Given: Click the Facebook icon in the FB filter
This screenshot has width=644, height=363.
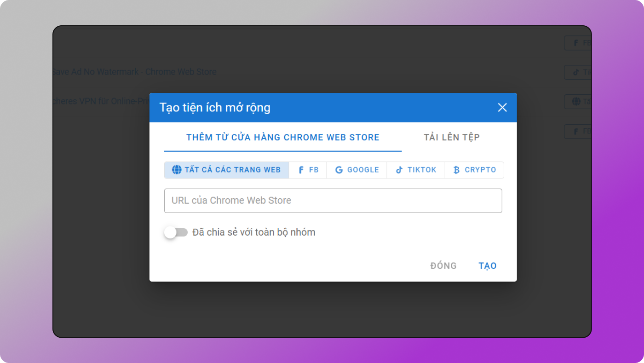Looking at the screenshot, I should (x=301, y=170).
